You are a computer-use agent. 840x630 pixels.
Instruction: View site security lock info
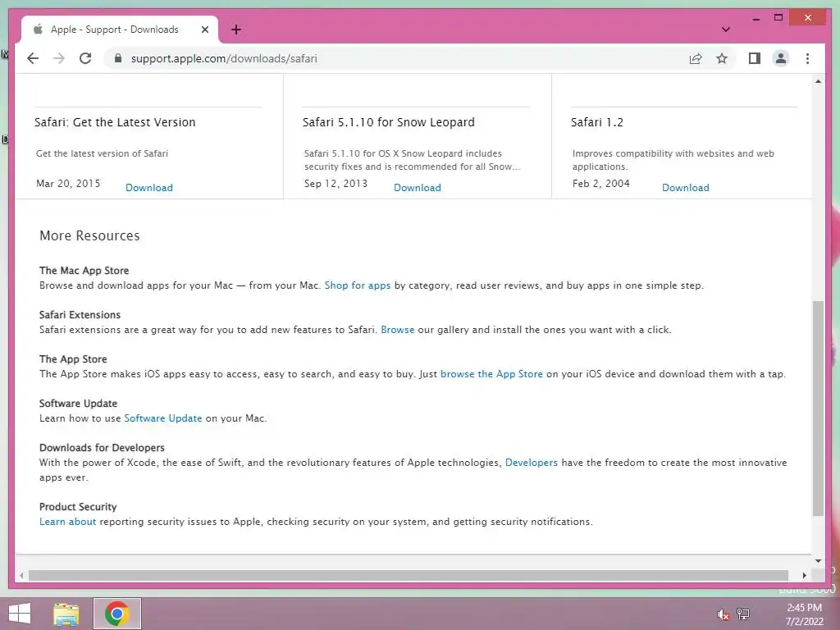click(118, 58)
